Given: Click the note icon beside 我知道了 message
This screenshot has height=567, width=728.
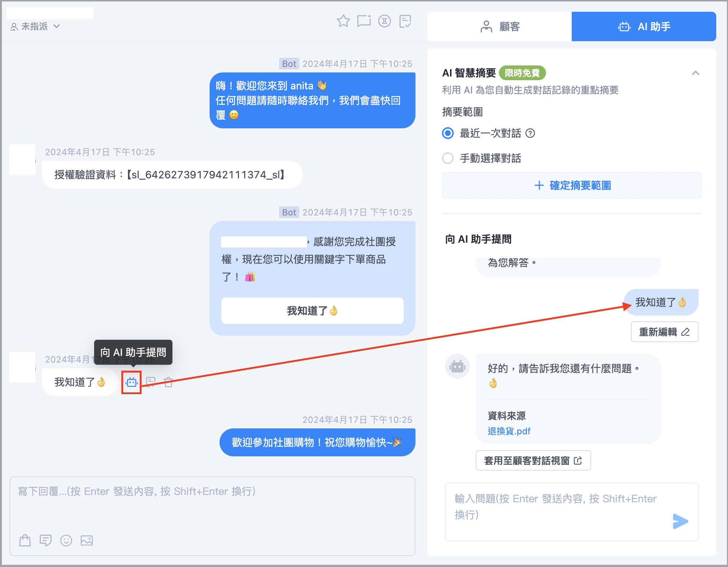Looking at the screenshot, I should tap(151, 382).
